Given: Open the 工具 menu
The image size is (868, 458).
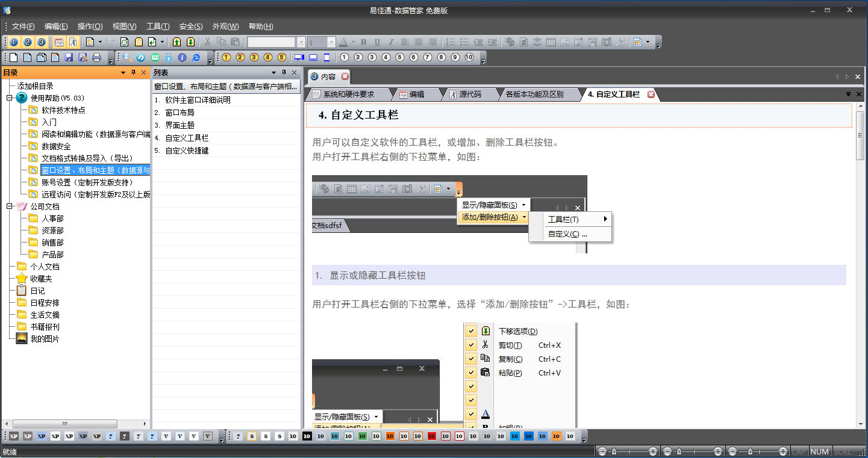Looking at the screenshot, I should [159, 26].
